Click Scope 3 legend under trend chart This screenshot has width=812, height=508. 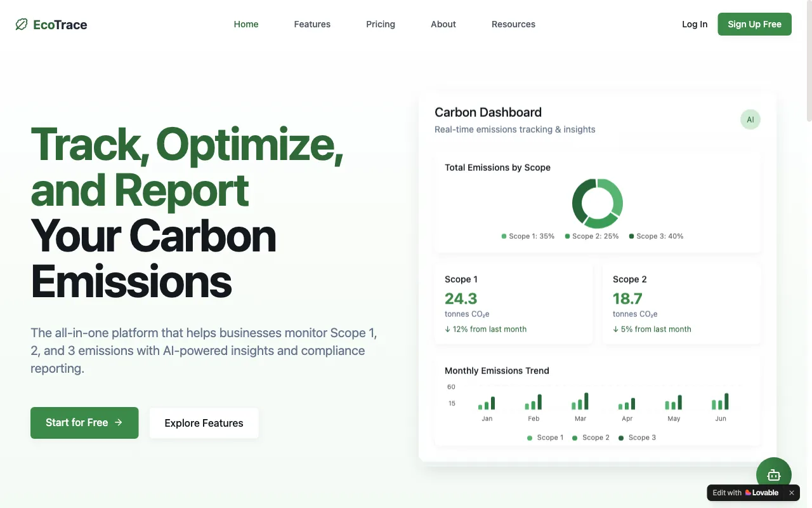coord(637,438)
